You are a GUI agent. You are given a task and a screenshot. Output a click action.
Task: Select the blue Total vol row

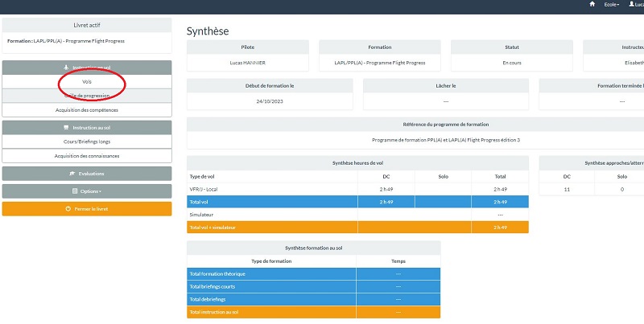[357, 202]
